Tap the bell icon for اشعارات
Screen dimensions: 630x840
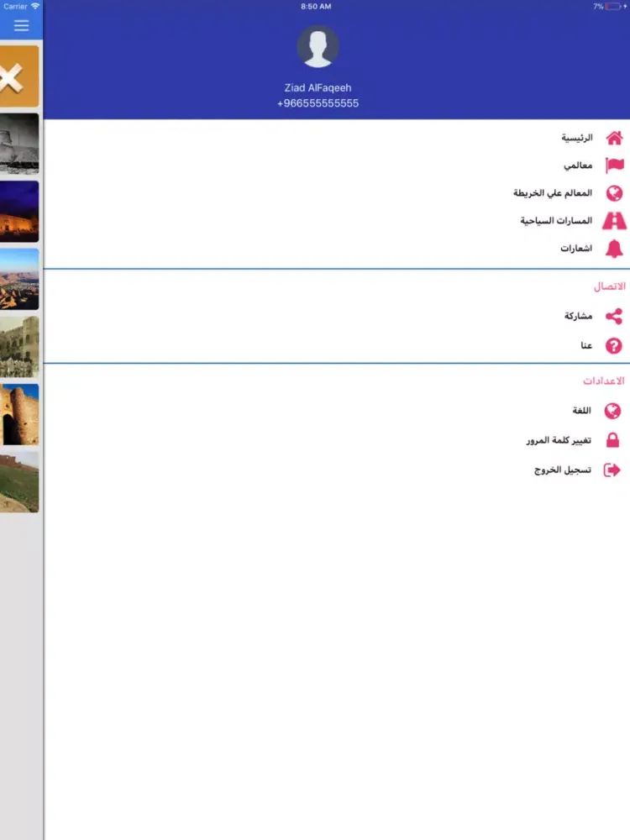pyautogui.click(x=614, y=249)
